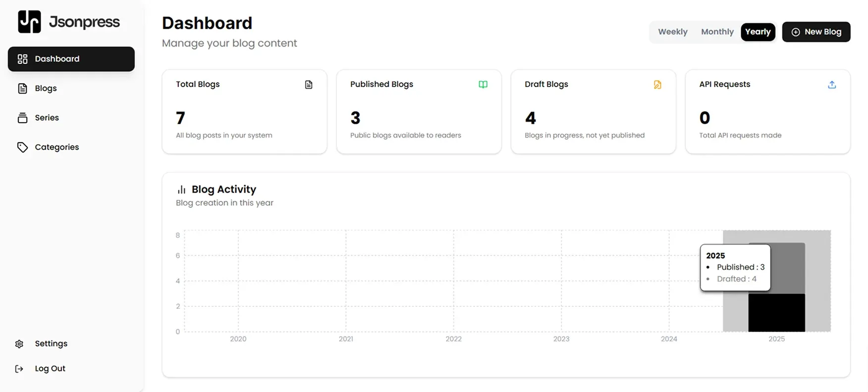Image resolution: width=868 pixels, height=392 pixels.
Task: Click the Total Blogs card title
Action: click(x=198, y=85)
